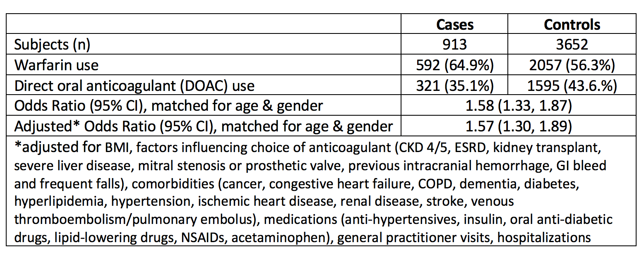This screenshot has height=257, width=644.
Task: Click the 1595 (43.6.%) DOAC controls cell
Action: (x=572, y=85)
